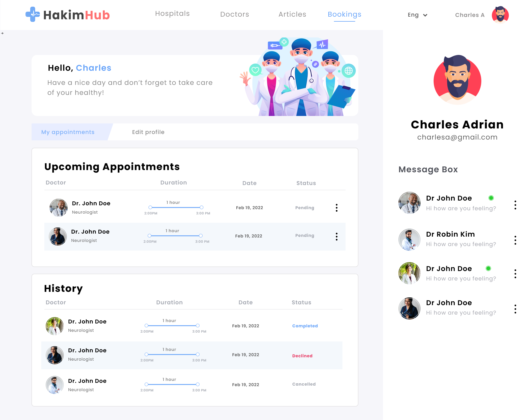Image resolution: width=532 pixels, height=420 pixels.
Task: Click the small arrow icon at top-left
Action: (2, 33)
